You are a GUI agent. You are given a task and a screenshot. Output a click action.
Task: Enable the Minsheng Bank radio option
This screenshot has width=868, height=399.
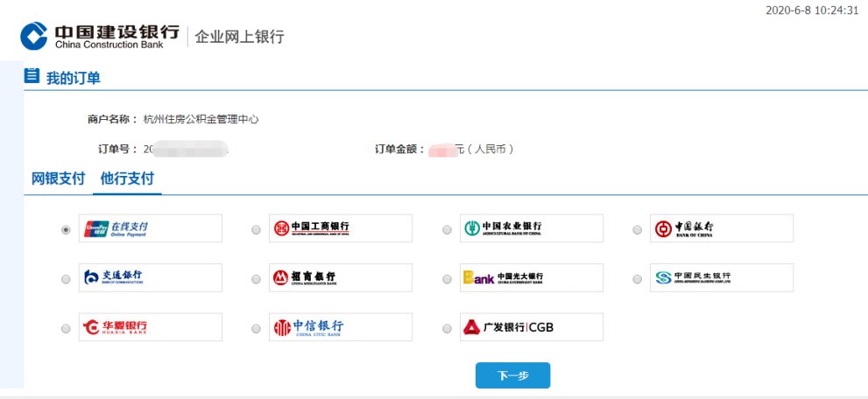pos(637,280)
